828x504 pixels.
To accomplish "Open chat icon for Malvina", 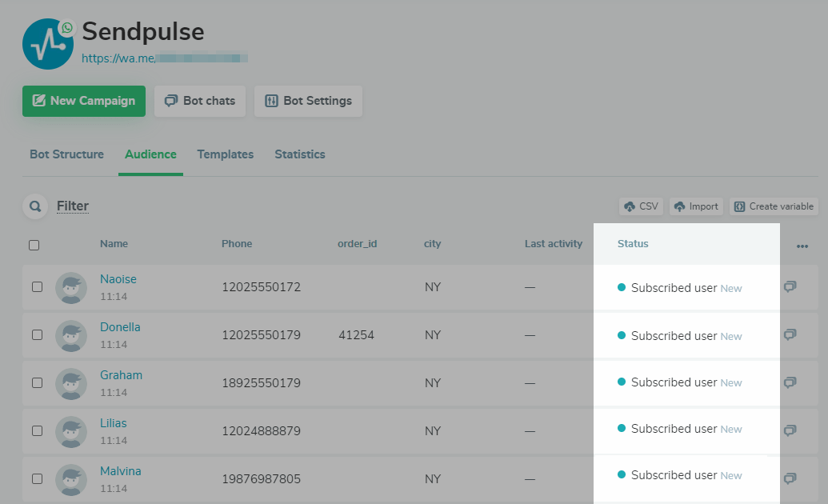I will pyautogui.click(x=790, y=478).
